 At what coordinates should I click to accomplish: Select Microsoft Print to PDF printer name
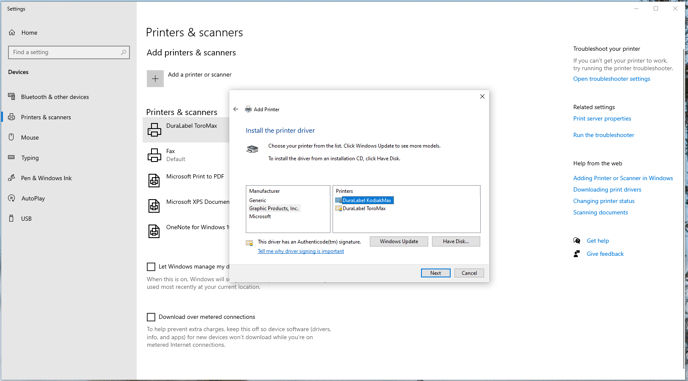(x=195, y=176)
